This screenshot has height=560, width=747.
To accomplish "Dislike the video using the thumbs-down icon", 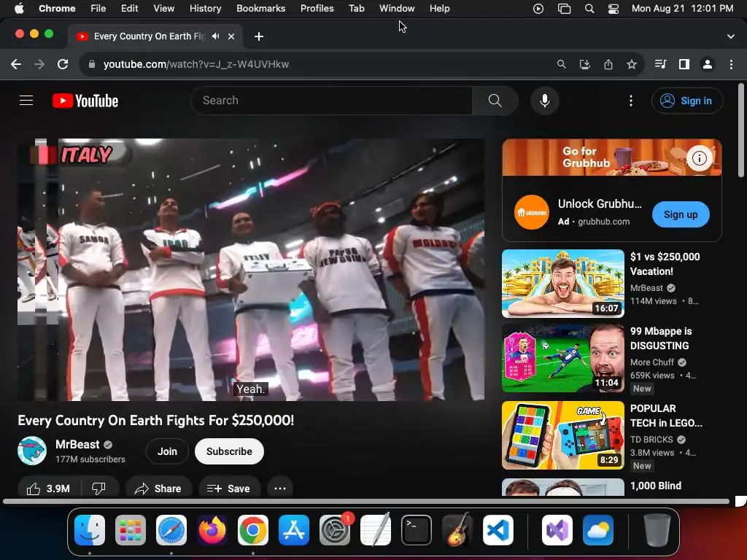I will 98,489.
